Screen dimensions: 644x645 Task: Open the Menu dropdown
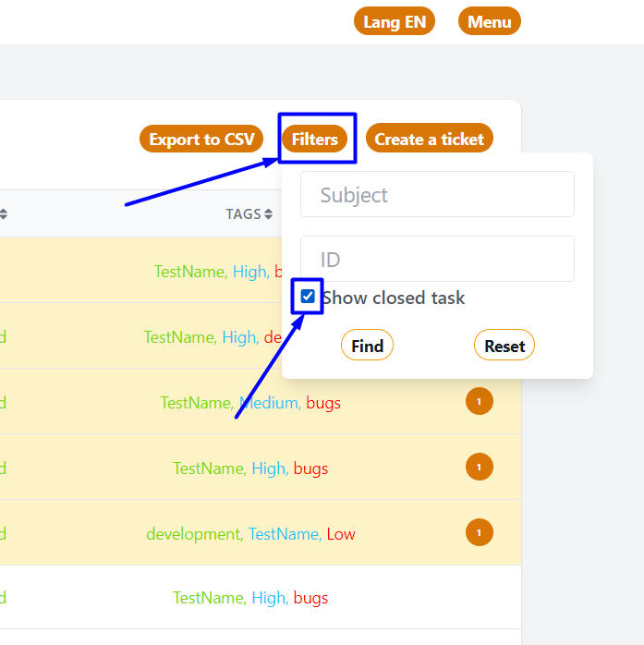pyautogui.click(x=489, y=22)
